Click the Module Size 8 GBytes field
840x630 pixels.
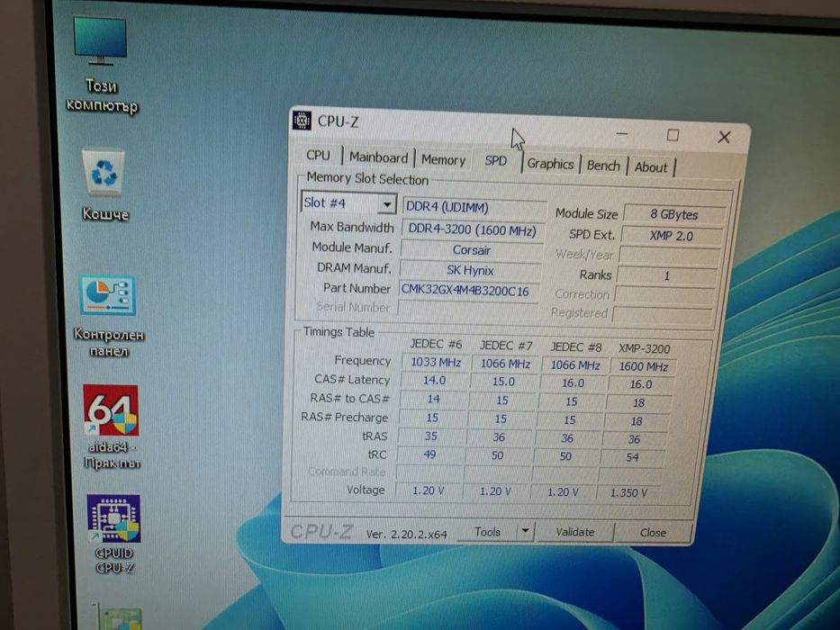(x=674, y=214)
